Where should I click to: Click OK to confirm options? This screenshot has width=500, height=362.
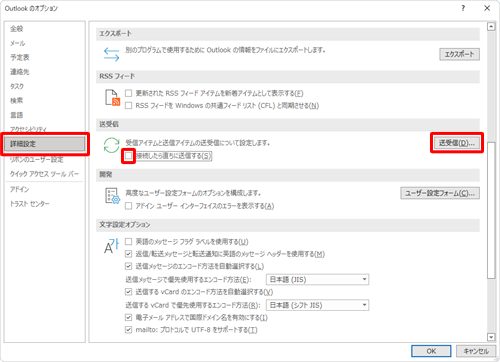click(431, 351)
